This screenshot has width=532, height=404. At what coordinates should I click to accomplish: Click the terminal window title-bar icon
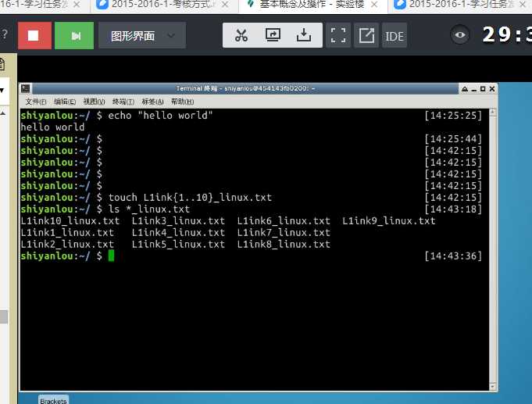click(x=26, y=88)
